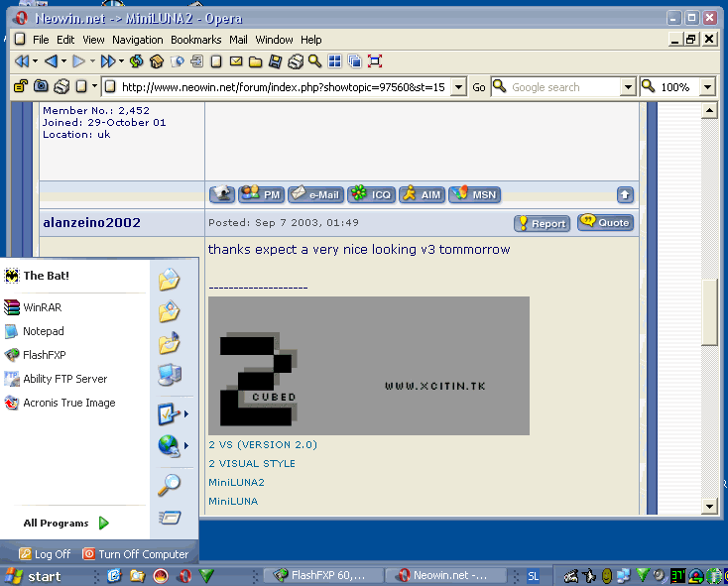Open the Bookmarks menu
This screenshot has width=728, height=586.
click(195, 40)
